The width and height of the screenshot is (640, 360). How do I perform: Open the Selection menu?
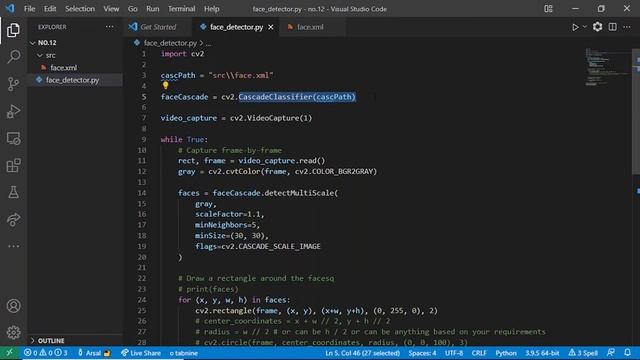(x=80, y=9)
